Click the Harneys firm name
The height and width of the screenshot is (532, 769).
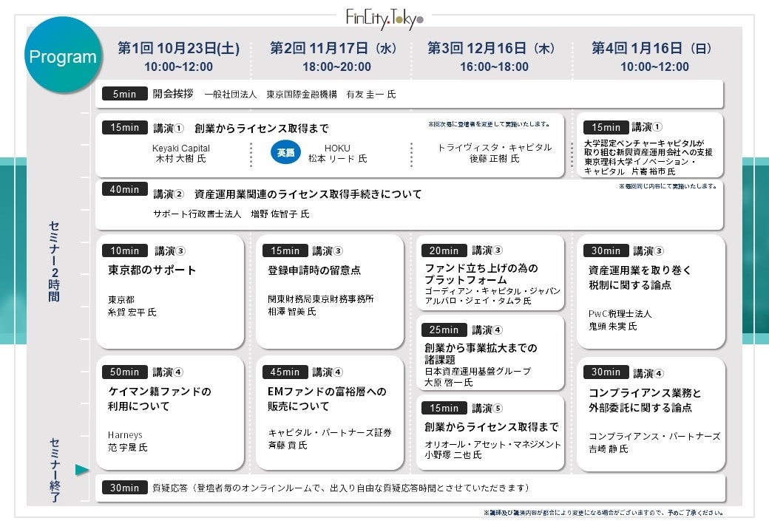[125, 435]
